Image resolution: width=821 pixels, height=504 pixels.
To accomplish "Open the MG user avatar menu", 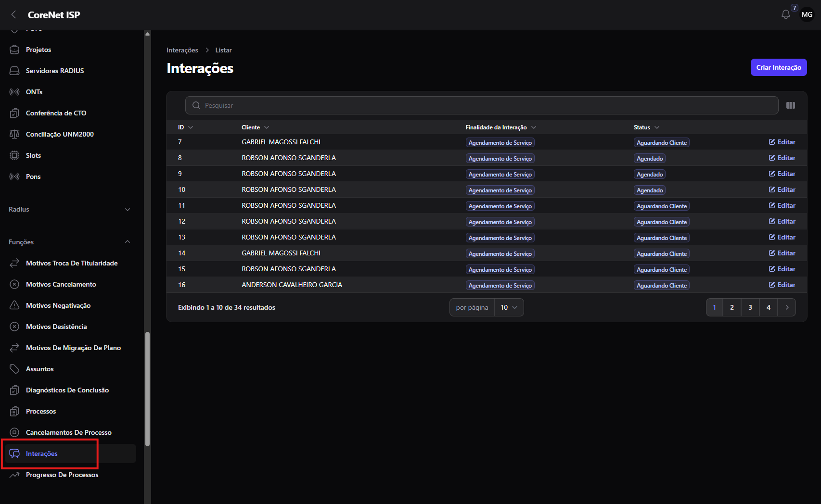I will pos(807,14).
